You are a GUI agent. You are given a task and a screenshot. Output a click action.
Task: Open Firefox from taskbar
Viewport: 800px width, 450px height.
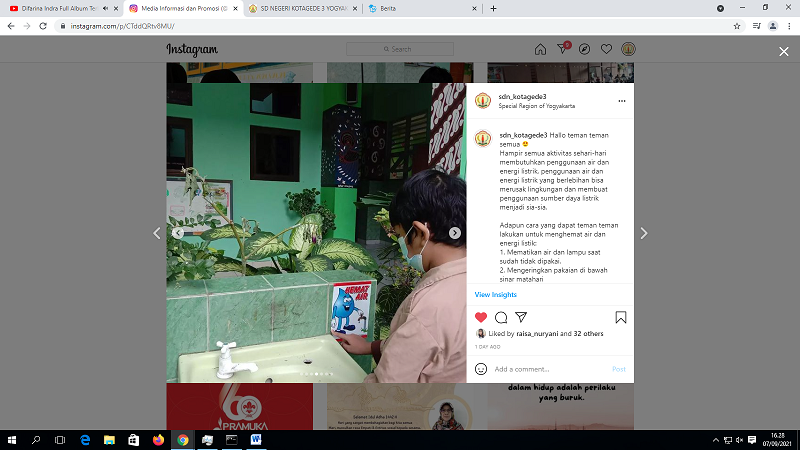158,440
